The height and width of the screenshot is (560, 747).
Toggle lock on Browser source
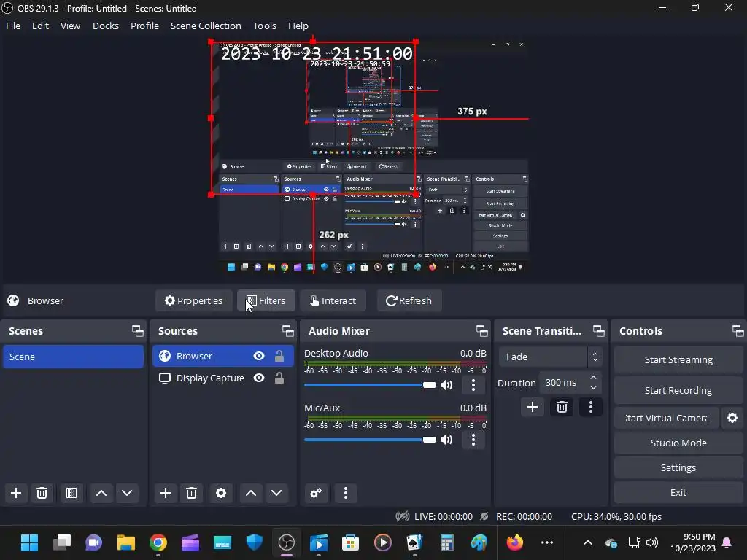click(x=279, y=356)
